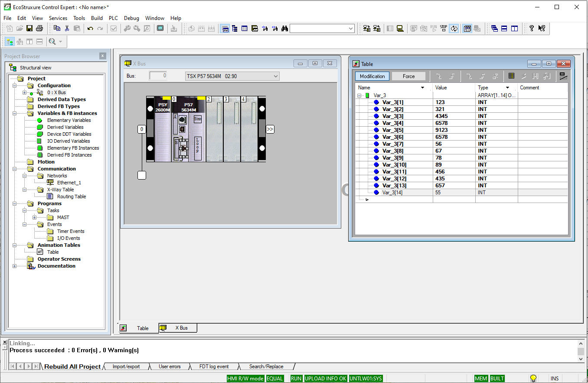Toggle the Modification mode button
Screen dimensions: 588x383
point(372,76)
